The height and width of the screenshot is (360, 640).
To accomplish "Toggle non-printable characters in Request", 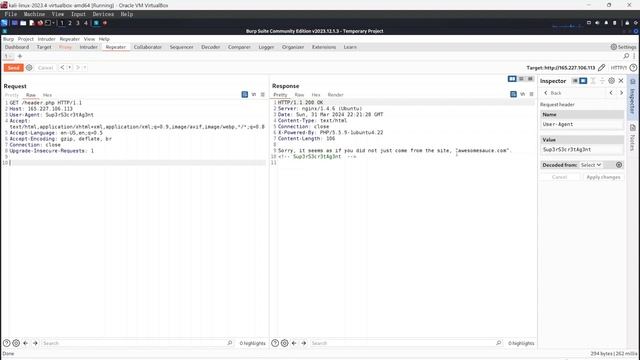I will [254, 94].
